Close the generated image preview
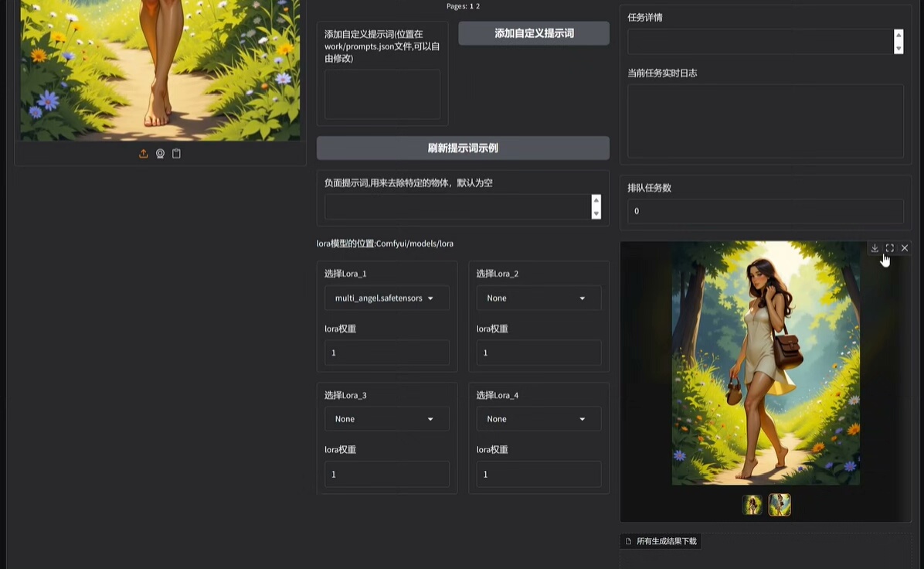The width and height of the screenshot is (924, 569). 905,248
